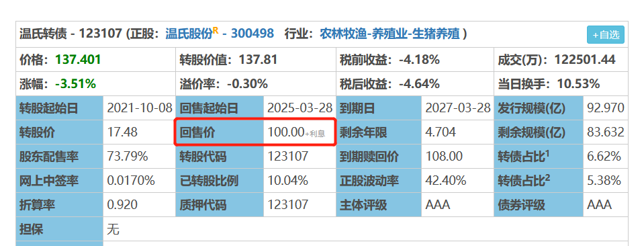Click the price value 137.401
This screenshot has height=246, width=644.
coord(78,60)
